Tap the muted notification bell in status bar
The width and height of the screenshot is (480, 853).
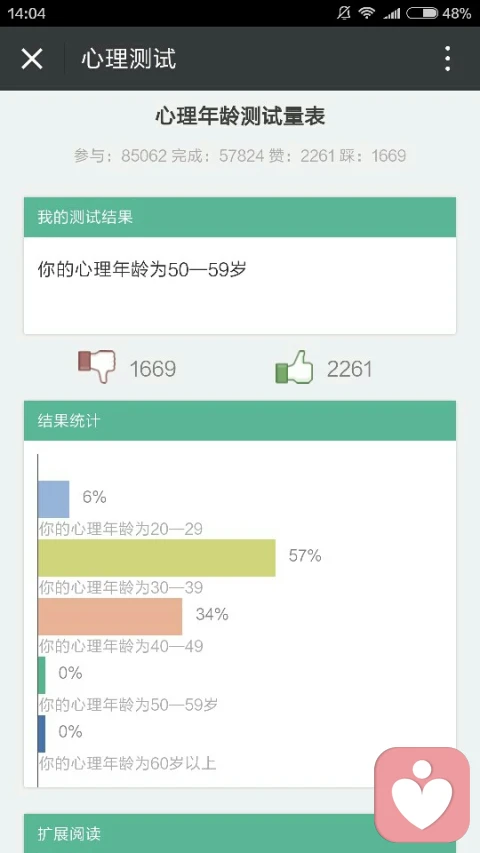point(343,13)
